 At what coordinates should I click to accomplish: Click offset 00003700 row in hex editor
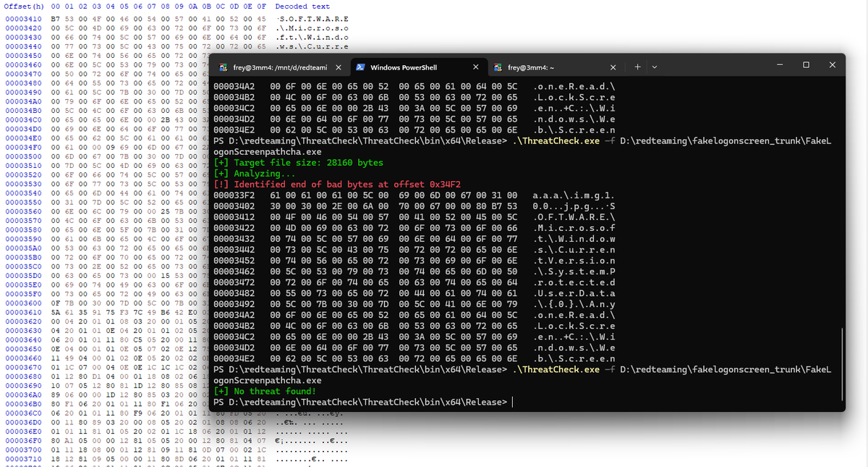[x=23, y=450]
